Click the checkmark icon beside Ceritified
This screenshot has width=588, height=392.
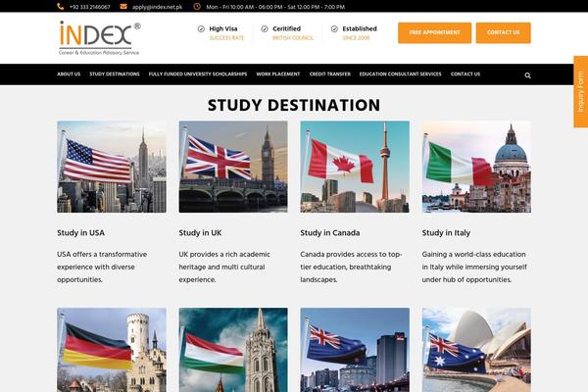coord(265,28)
